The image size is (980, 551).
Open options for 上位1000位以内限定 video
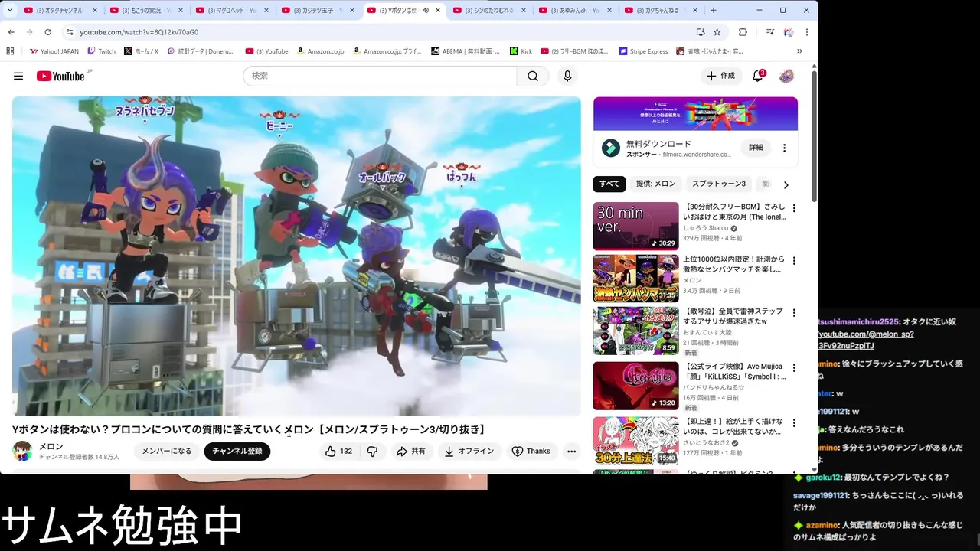coord(794,260)
